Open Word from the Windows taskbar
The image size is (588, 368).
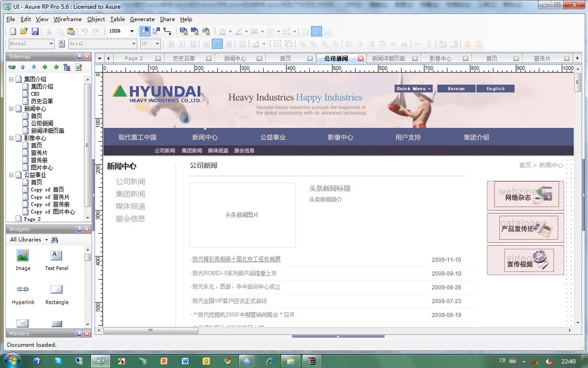pyautogui.click(x=185, y=362)
